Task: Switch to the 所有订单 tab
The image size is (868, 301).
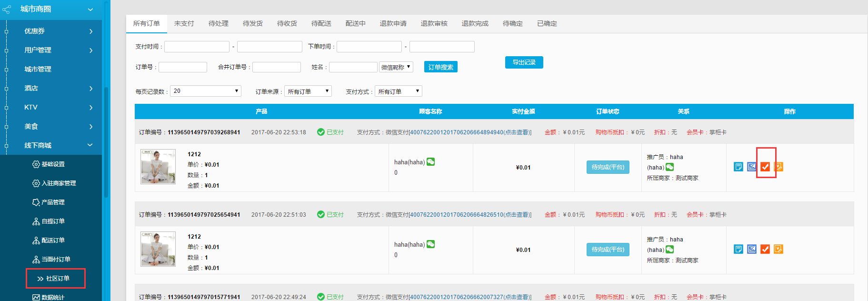Action: tap(147, 23)
